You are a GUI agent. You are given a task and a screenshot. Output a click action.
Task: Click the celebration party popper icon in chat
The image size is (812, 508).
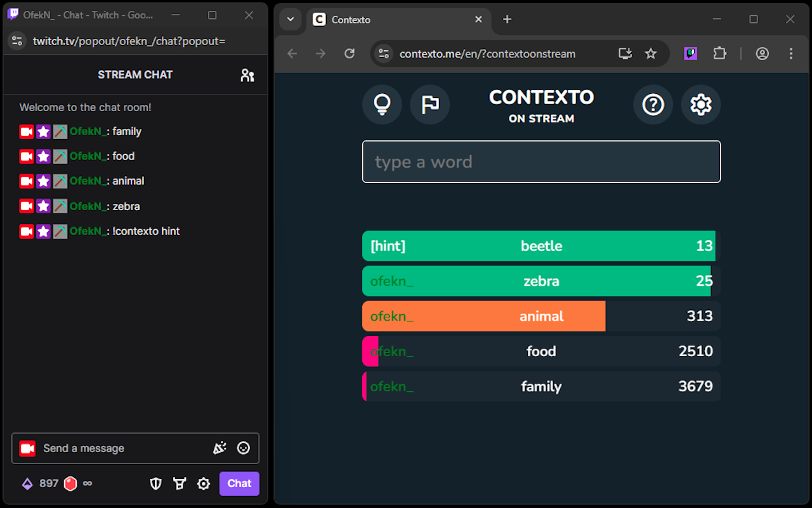coord(219,448)
